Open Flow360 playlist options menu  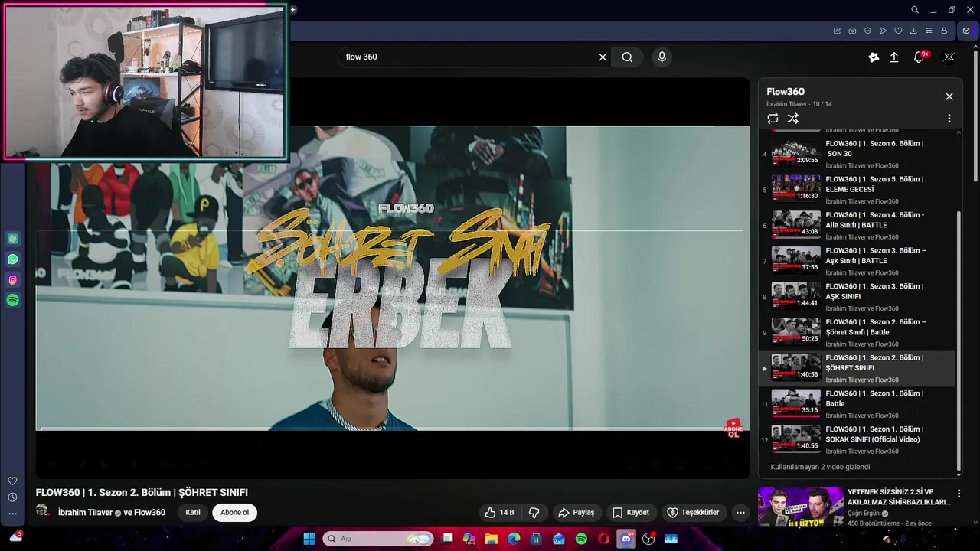[949, 119]
